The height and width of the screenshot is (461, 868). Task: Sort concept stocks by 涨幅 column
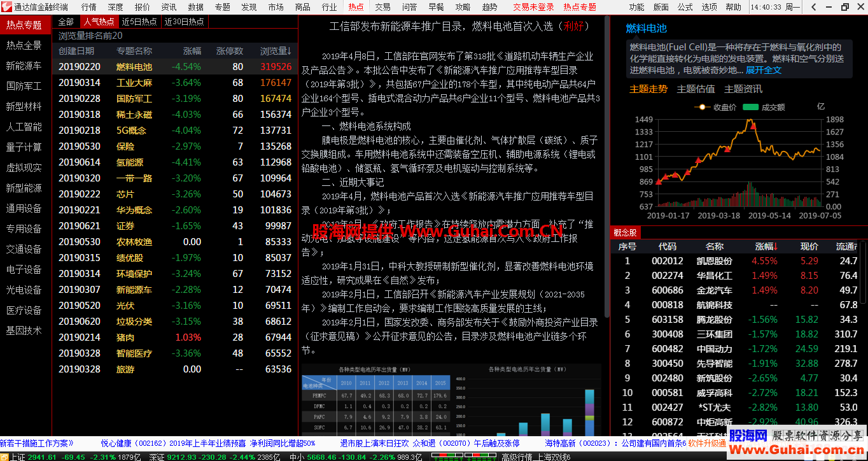coord(767,246)
